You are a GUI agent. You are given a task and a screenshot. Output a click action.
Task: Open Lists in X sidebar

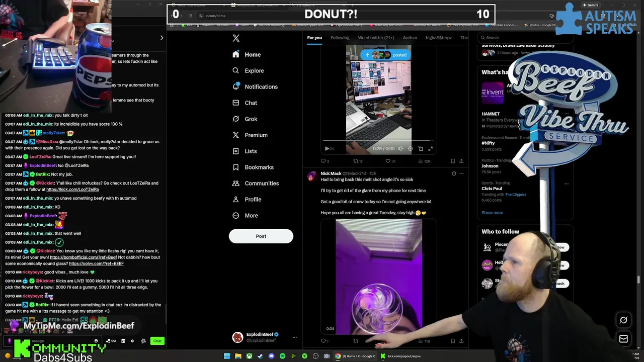(244, 151)
